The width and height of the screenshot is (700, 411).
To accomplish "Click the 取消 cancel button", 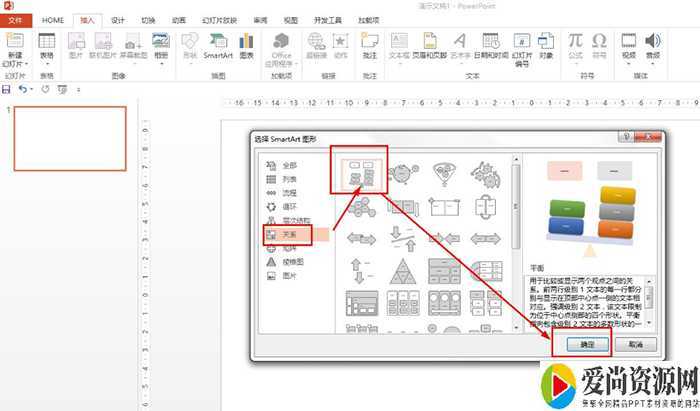I will [x=634, y=343].
